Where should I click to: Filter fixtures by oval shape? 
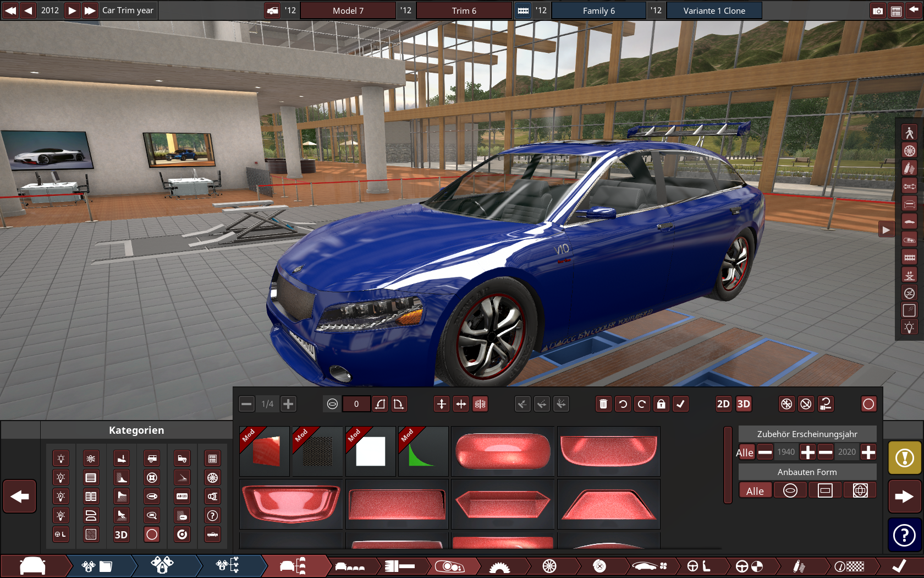pyautogui.click(x=790, y=490)
